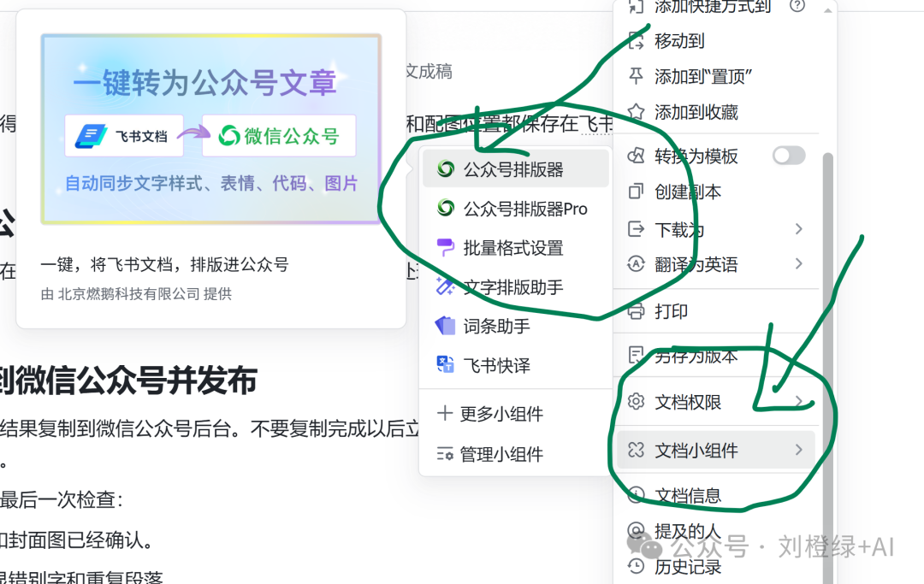Expand the 翻译为英语 submenu arrow

(798, 263)
